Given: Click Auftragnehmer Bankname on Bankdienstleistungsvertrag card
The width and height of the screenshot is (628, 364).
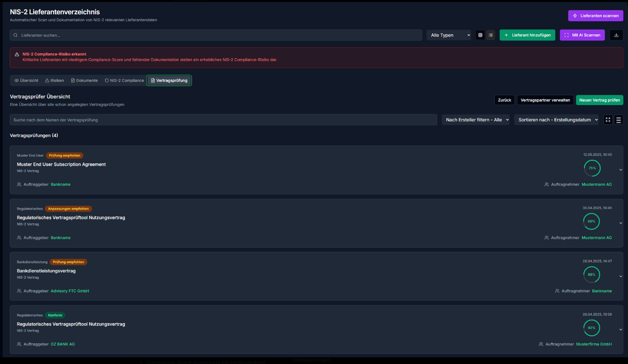Looking at the screenshot, I should pos(602,291).
